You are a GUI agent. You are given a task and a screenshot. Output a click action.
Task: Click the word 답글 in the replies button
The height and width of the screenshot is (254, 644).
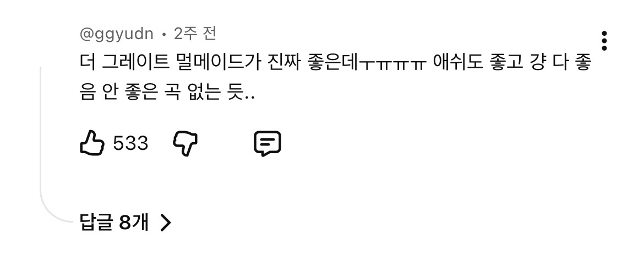coord(96,223)
